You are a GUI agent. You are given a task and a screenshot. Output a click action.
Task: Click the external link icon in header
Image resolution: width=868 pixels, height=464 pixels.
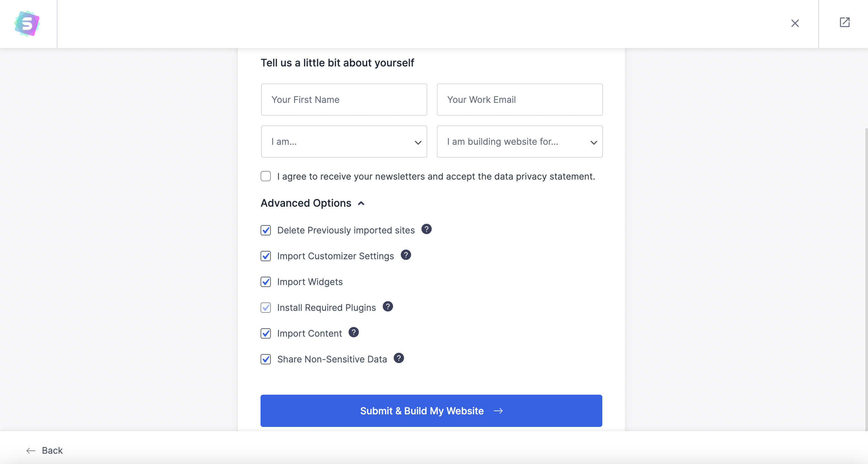tap(844, 22)
